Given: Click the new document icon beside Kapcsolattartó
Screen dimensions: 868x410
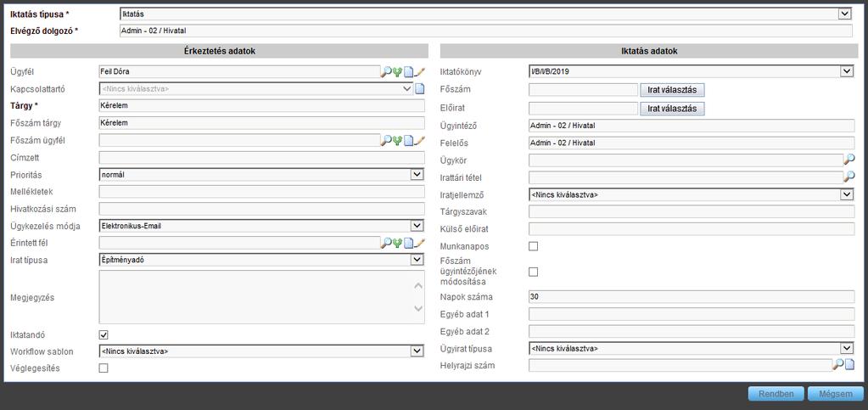Looking at the screenshot, I should click(420, 88).
